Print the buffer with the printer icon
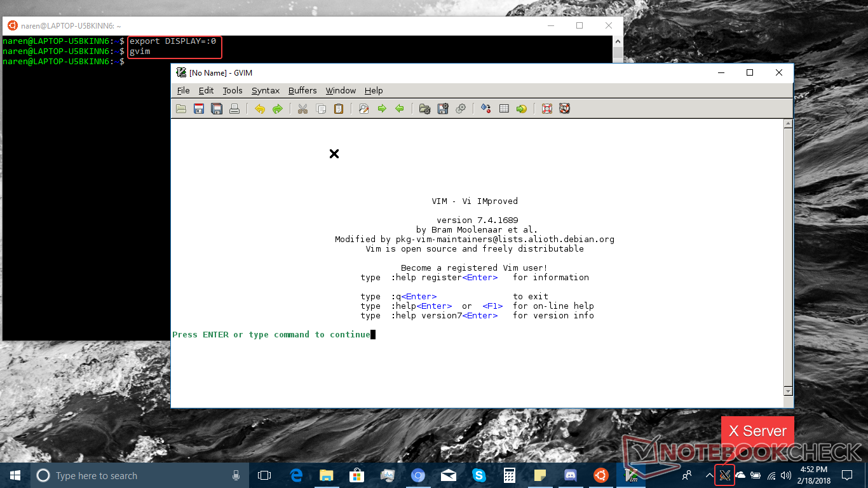Image resolution: width=868 pixels, height=488 pixels. click(x=234, y=109)
